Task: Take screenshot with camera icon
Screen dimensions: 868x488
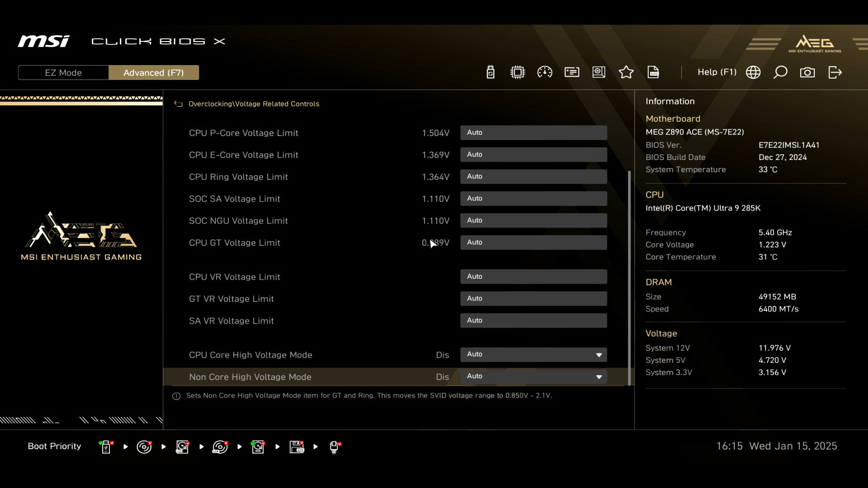Action: pos(807,72)
